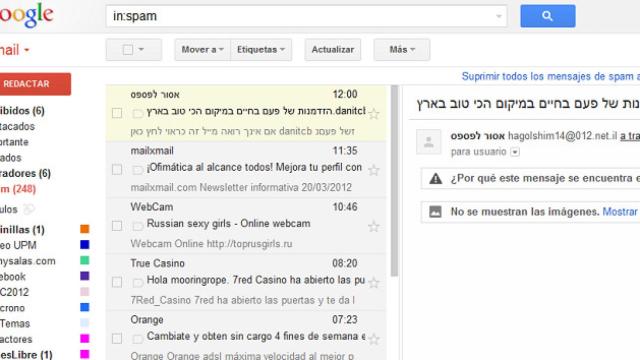Click the green label swatch beside the label ending 'ysalas.com'

tap(84, 260)
